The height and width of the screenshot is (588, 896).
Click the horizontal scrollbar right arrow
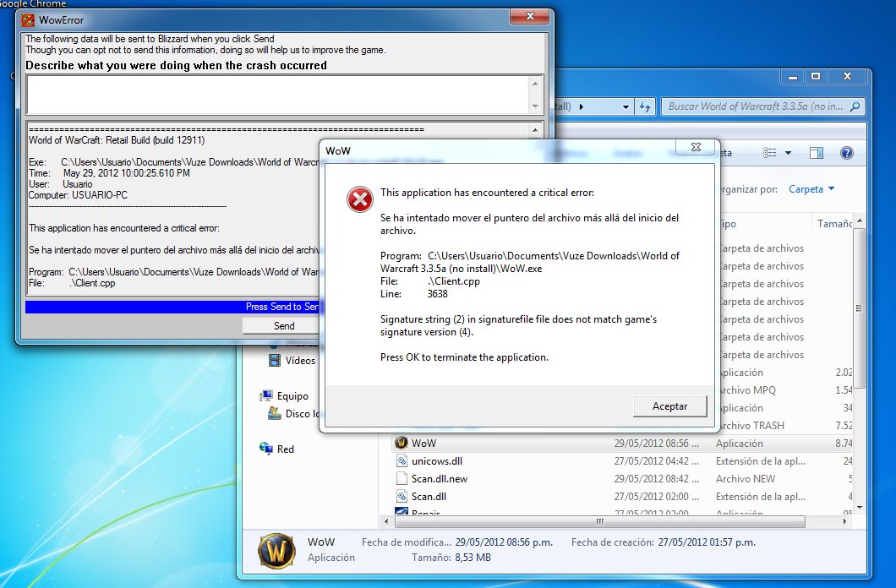pos(845,521)
